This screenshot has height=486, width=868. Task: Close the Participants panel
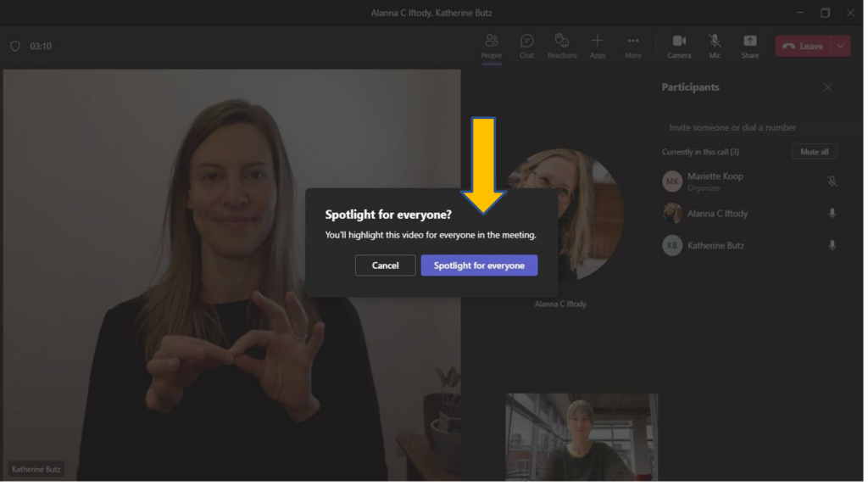[828, 87]
